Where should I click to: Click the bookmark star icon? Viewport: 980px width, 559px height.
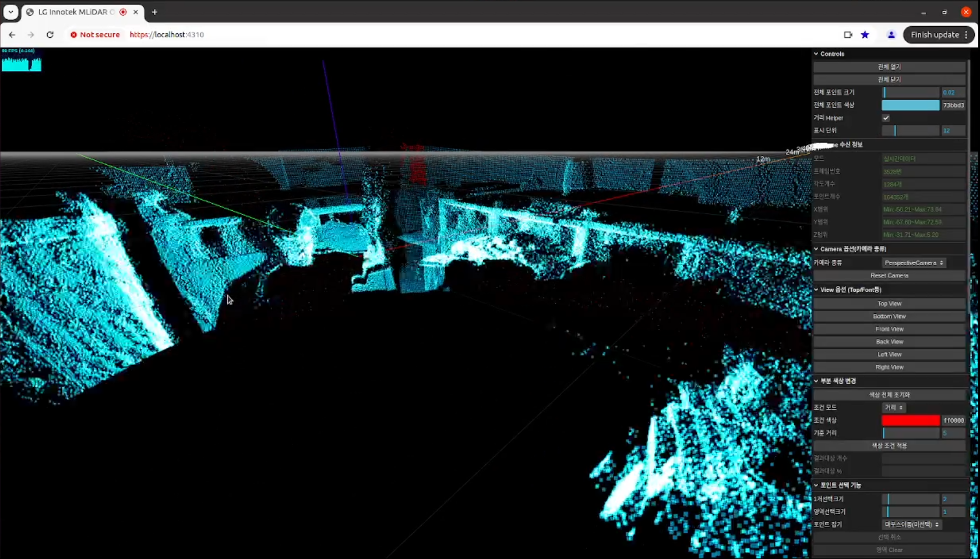click(x=865, y=35)
